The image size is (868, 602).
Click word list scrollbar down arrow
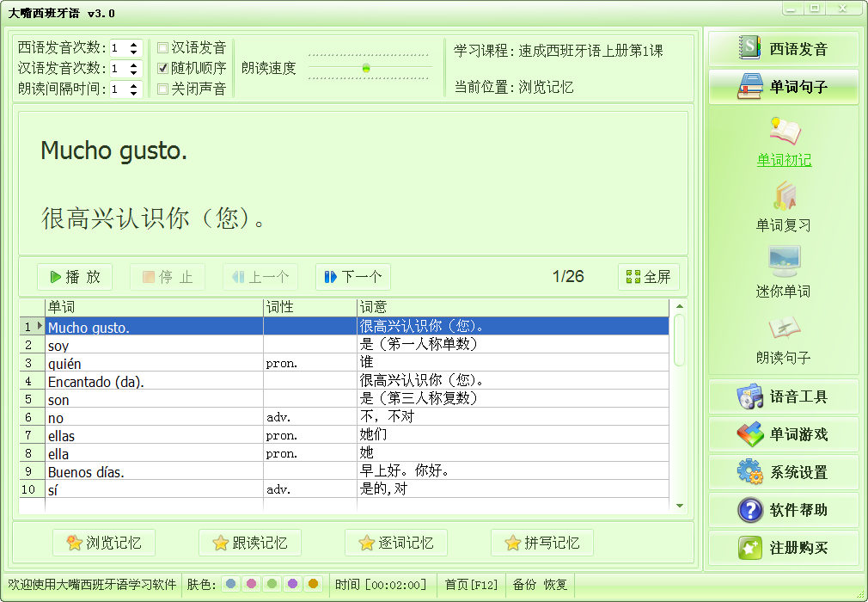click(x=679, y=506)
